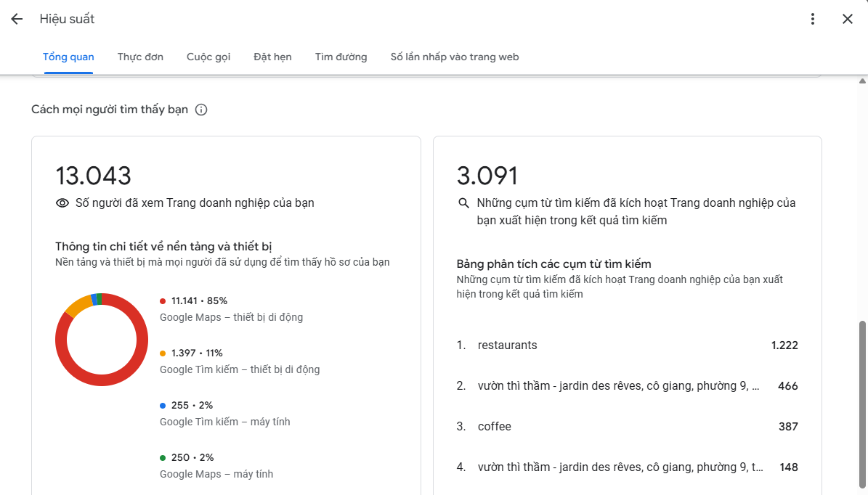The image size is (868, 495).
Task: Click the eye icon beside profile views
Action: [x=62, y=203]
